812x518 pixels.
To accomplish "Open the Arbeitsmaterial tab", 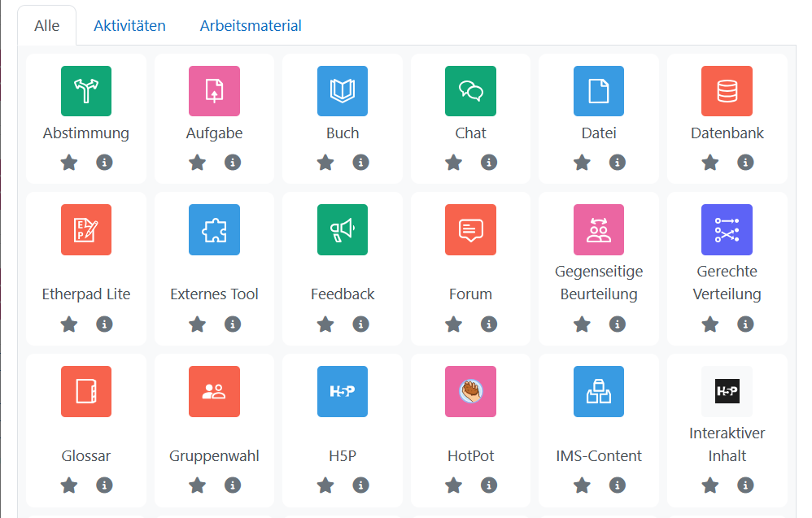I will click(x=251, y=26).
